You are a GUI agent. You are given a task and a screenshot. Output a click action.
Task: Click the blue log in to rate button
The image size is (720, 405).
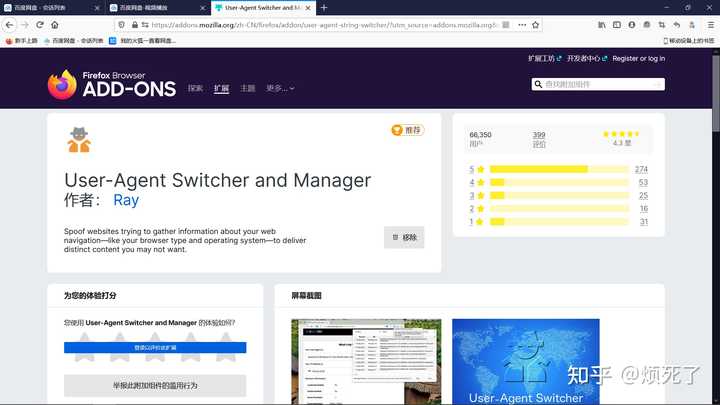pyautogui.click(x=155, y=348)
